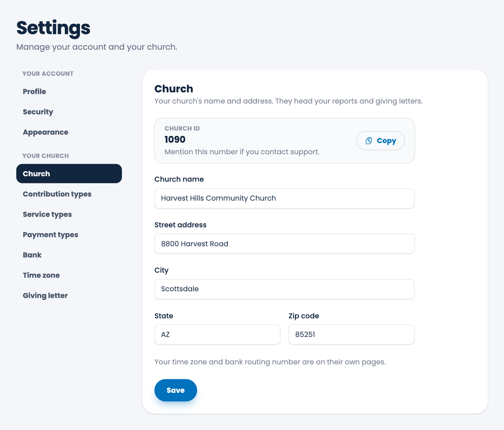Screen dimensions: 504x430
Task: Click the Settings page heading
Action: pyautogui.click(x=54, y=28)
